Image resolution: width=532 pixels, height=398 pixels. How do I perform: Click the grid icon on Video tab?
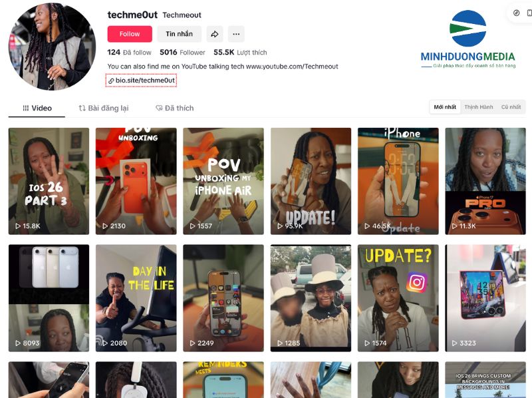26,108
